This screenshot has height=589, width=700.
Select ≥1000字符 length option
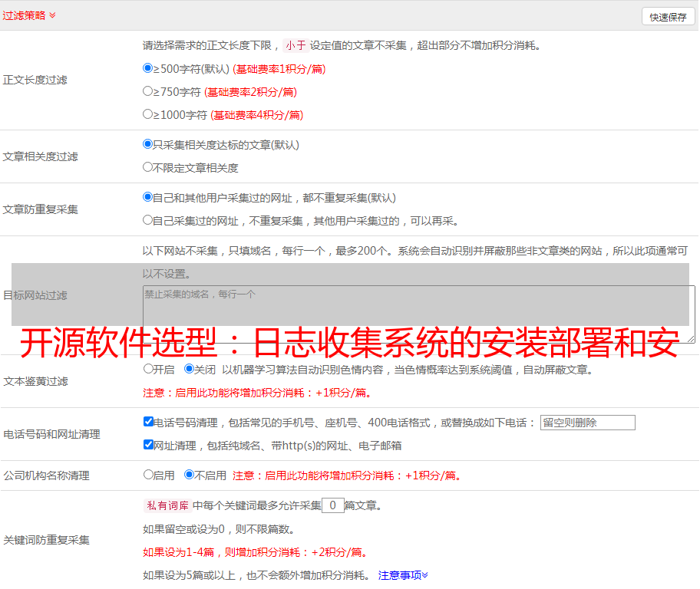tap(148, 114)
